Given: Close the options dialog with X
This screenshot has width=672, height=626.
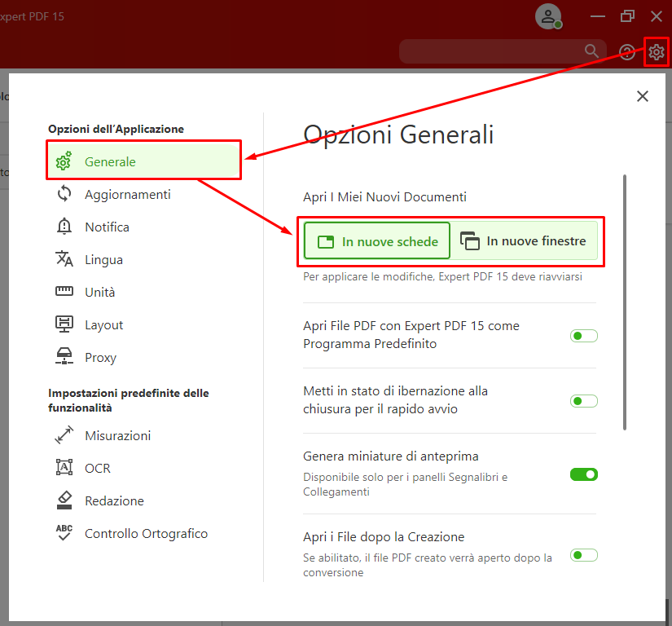Looking at the screenshot, I should point(643,96).
